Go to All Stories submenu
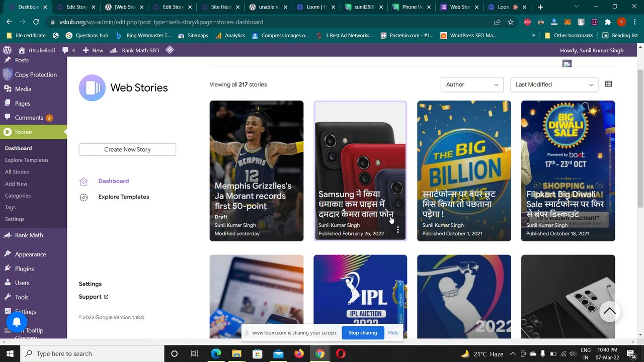 click(x=17, y=172)
